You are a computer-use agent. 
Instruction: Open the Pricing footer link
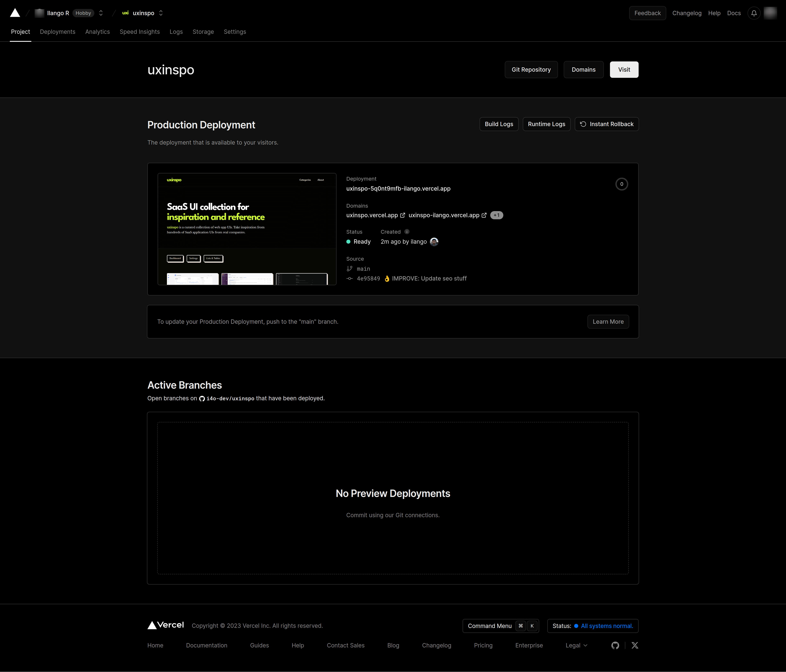(483, 645)
